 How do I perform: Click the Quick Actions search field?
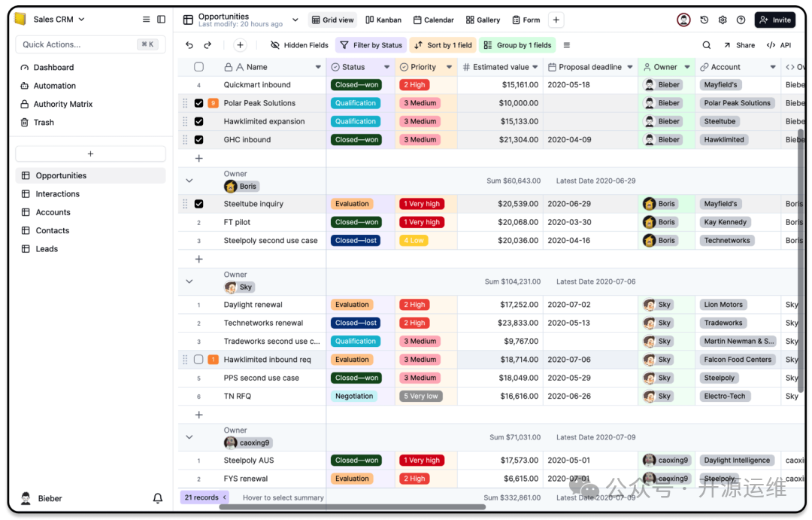[79, 44]
